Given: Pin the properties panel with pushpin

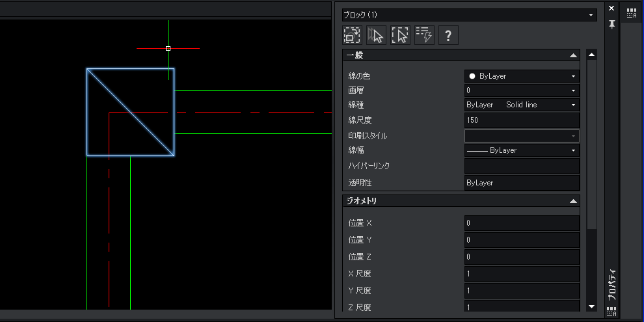Looking at the screenshot, I should coord(611,24).
